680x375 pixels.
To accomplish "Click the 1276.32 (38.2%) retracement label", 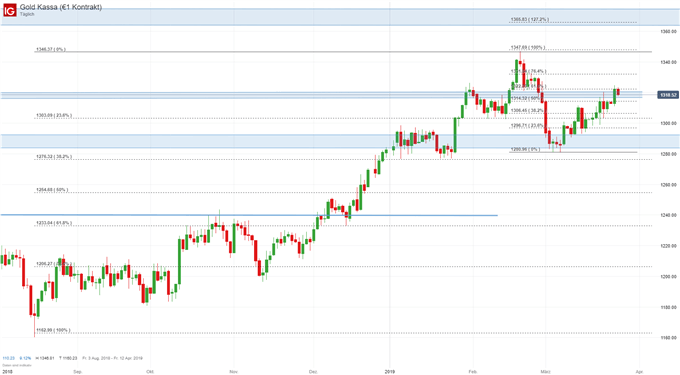I will (54, 157).
